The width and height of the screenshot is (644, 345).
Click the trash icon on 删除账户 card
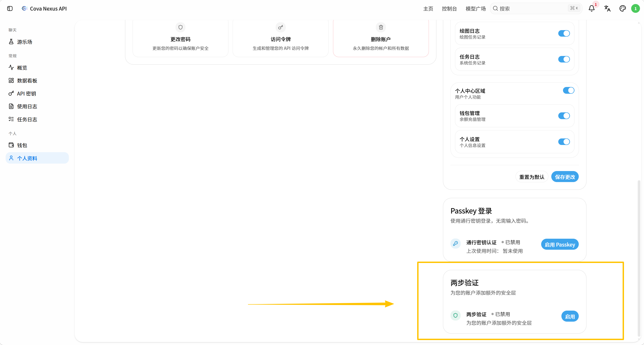click(x=381, y=27)
